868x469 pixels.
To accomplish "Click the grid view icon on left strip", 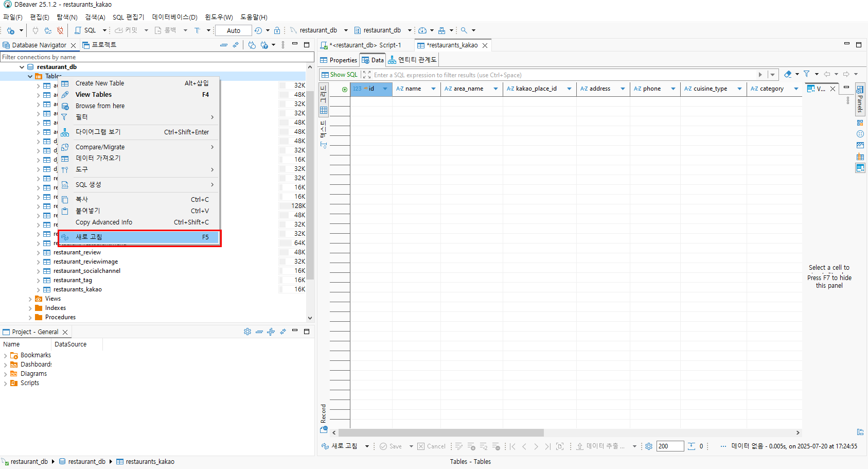I will coord(324,110).
